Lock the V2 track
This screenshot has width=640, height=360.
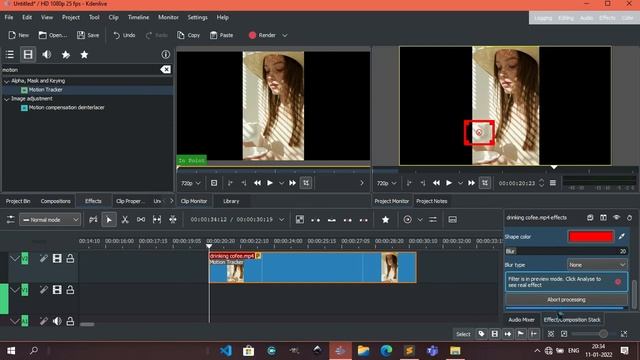click(x=70, y=258)
